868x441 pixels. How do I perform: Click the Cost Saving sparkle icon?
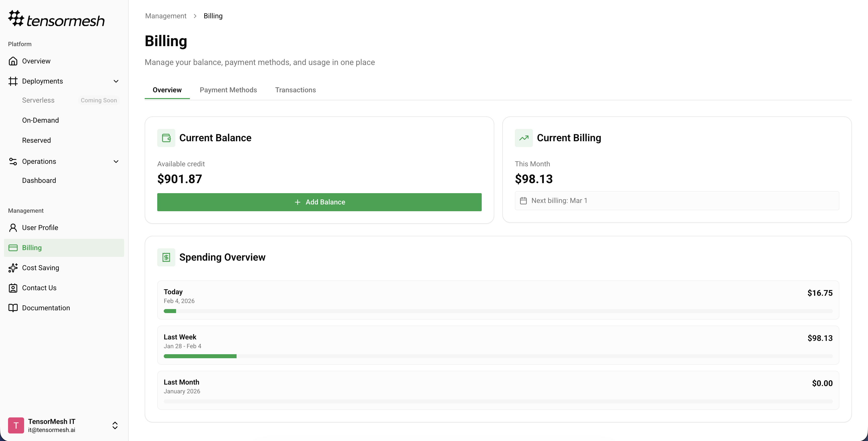click(13, 268)
